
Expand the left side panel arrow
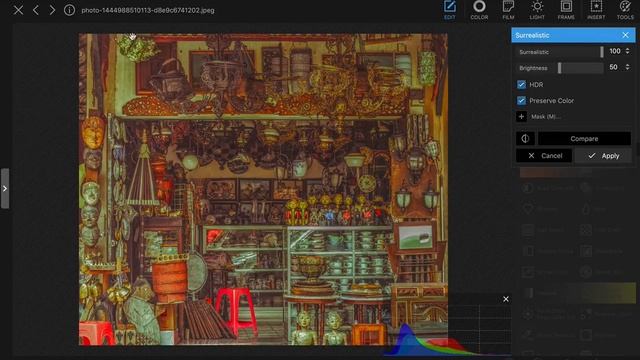point(4,189)
